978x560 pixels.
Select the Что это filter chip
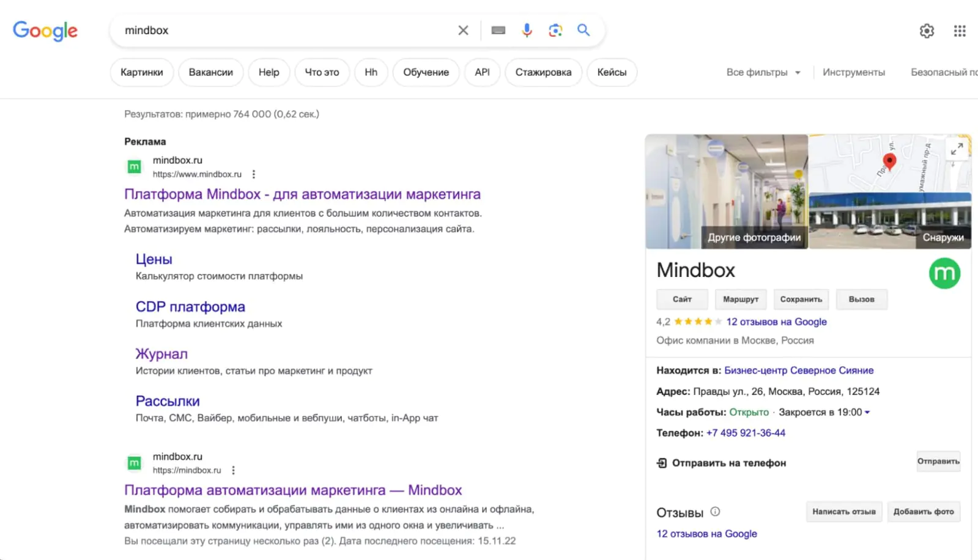(x=322, y=72)
